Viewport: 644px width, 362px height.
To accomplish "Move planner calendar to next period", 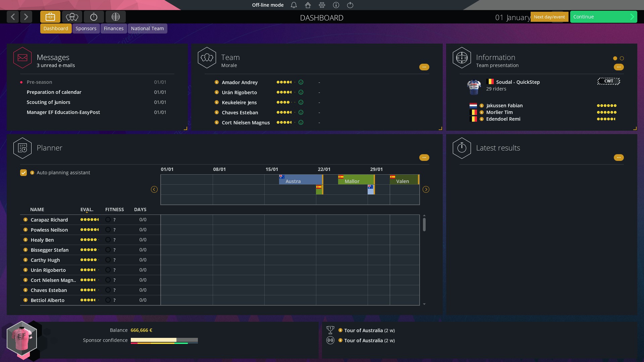I will coord(426,189).
